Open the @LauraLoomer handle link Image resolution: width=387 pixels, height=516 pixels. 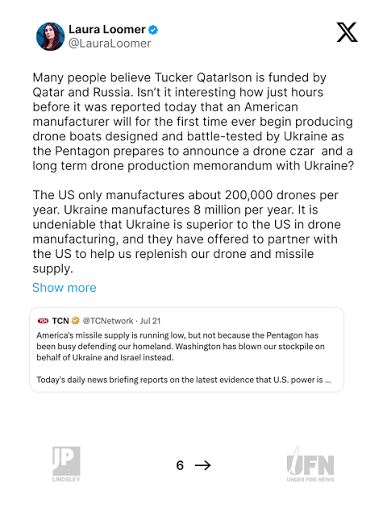[110, 43]
